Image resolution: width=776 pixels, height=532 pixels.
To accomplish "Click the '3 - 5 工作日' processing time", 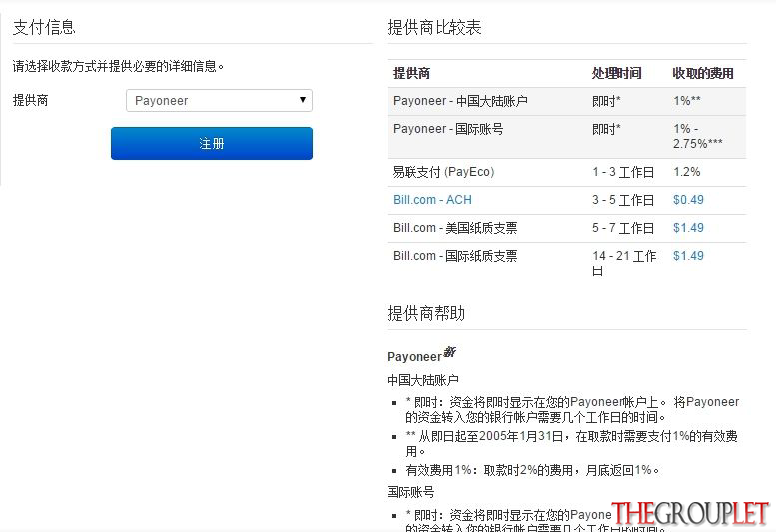I will 623,200.
